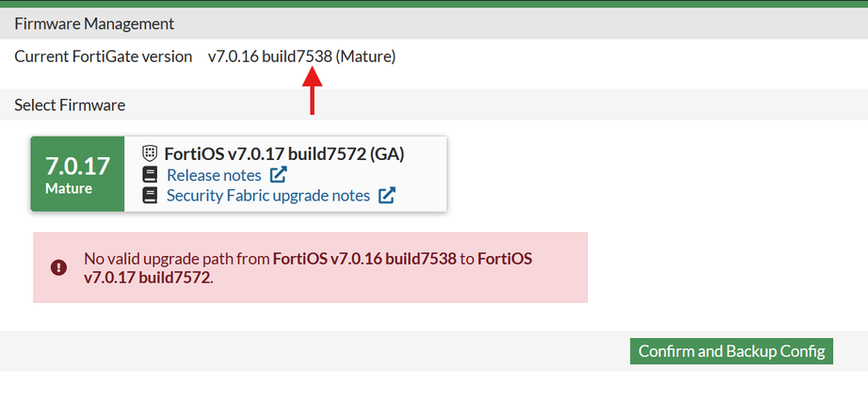Click the Current FortiGate version label
This screenshot has height=416, width=868.
103,56
